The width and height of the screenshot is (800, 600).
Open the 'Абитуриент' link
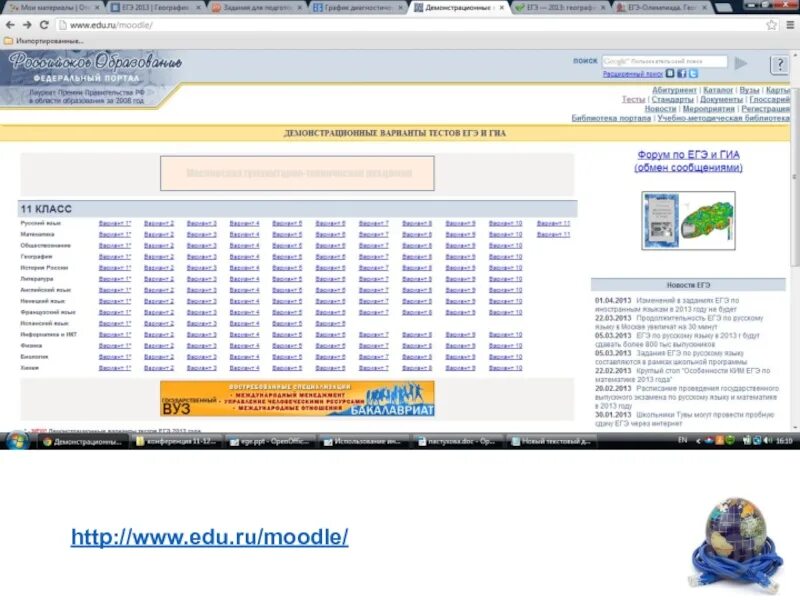click(x=674, y=90)
